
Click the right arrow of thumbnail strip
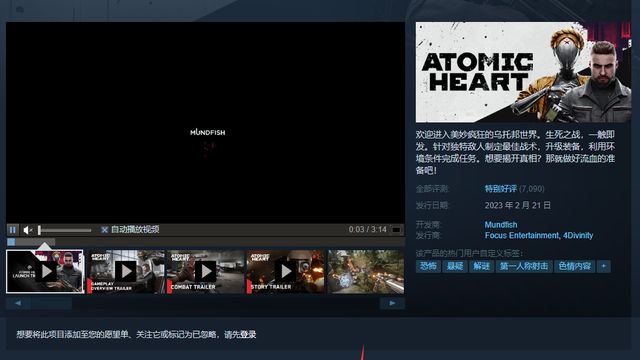392,303
